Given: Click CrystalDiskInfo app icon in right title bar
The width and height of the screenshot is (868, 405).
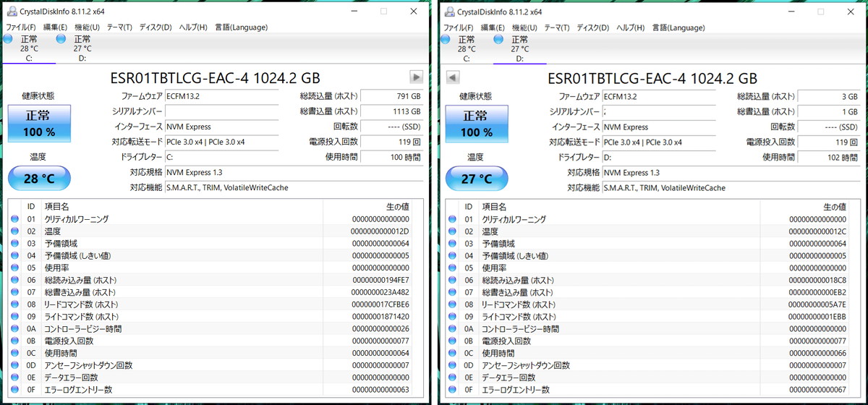Looking at the screenshot, I should pos(450,12).
